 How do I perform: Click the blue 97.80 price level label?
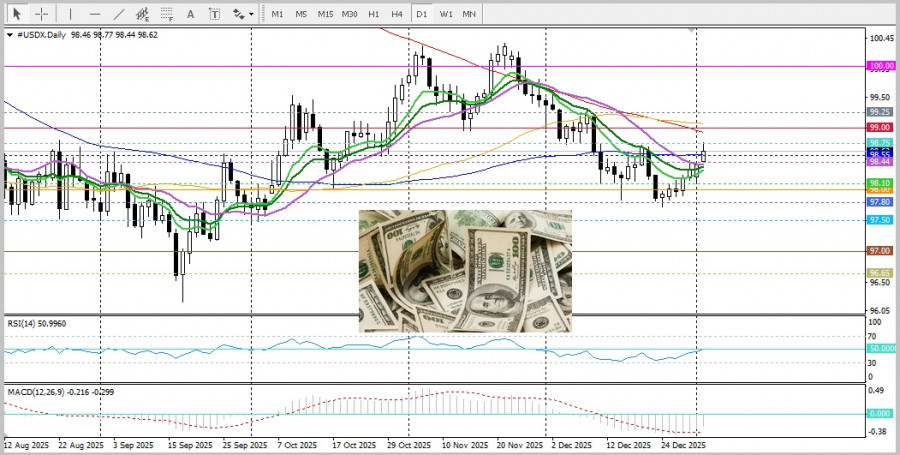[880, 203]
